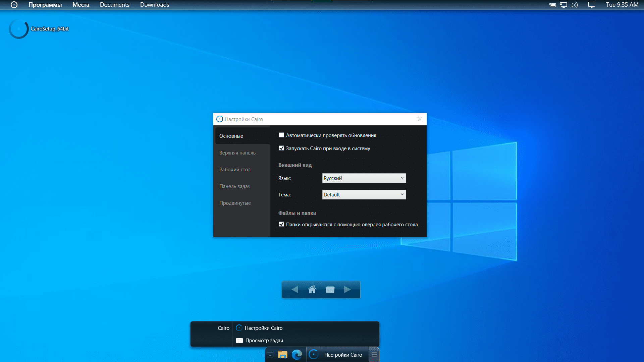Uncheck Запускать Cairo при входе в систему
This screenshot has width=644, height=362.
[x=281, y=148]
